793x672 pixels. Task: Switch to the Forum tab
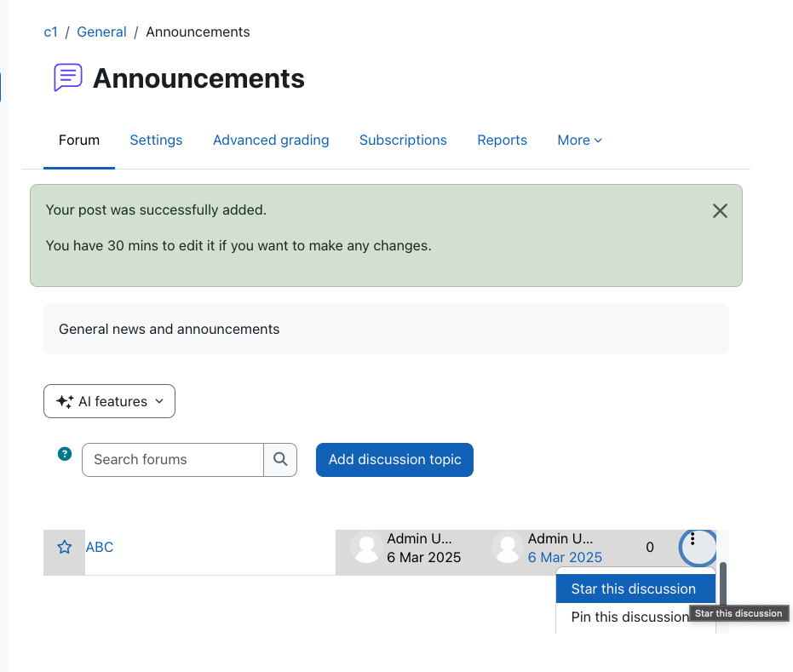point(79,140)
